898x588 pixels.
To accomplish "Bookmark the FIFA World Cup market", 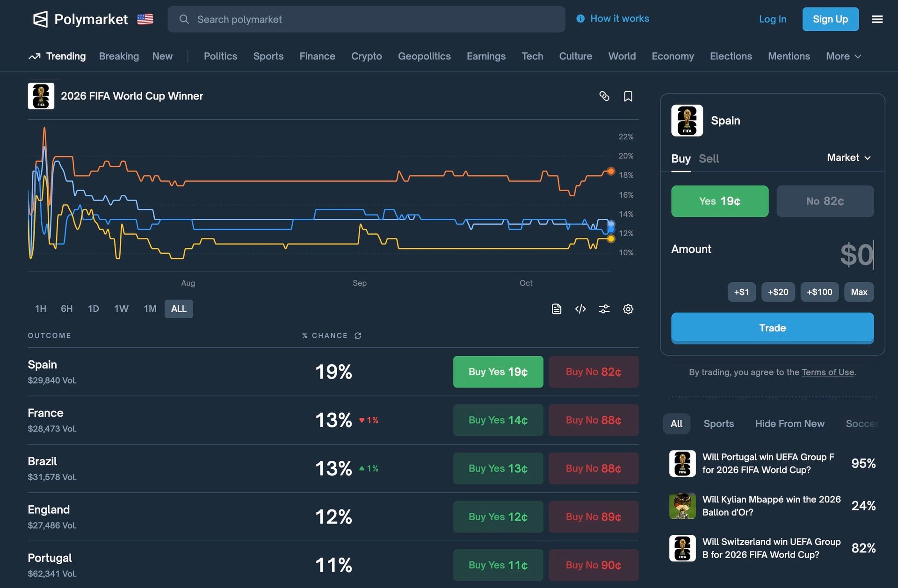I will pos(628,96).
